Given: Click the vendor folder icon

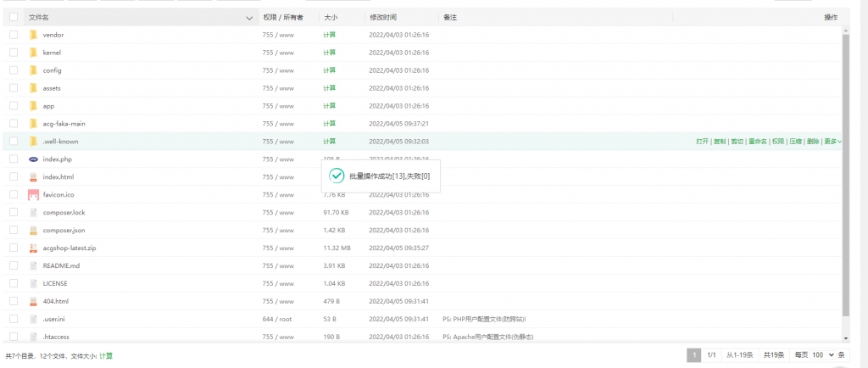Looking at the screenshot, I should click(33, 35).
